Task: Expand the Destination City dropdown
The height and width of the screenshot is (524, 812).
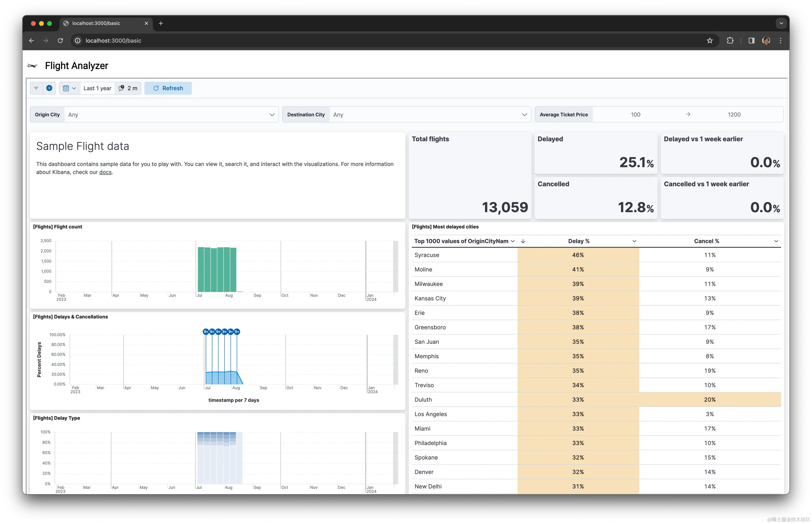Action: click(x=524, y=115)
